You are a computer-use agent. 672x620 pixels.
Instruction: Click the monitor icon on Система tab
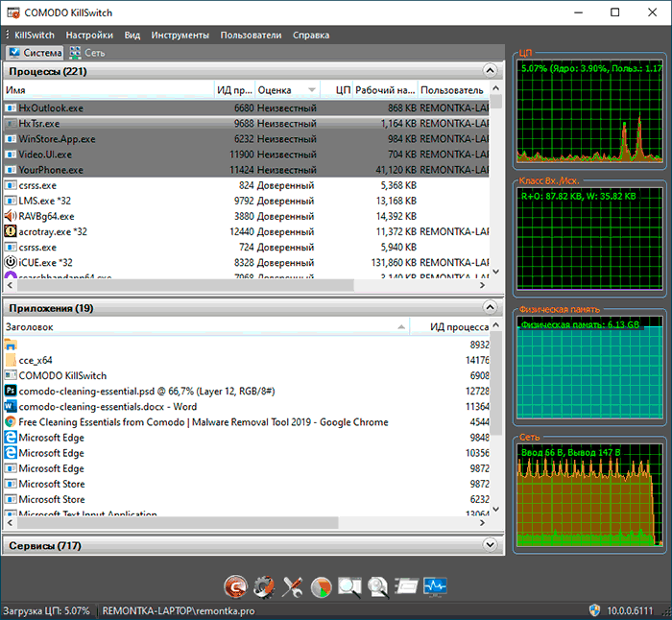point(14,52)
